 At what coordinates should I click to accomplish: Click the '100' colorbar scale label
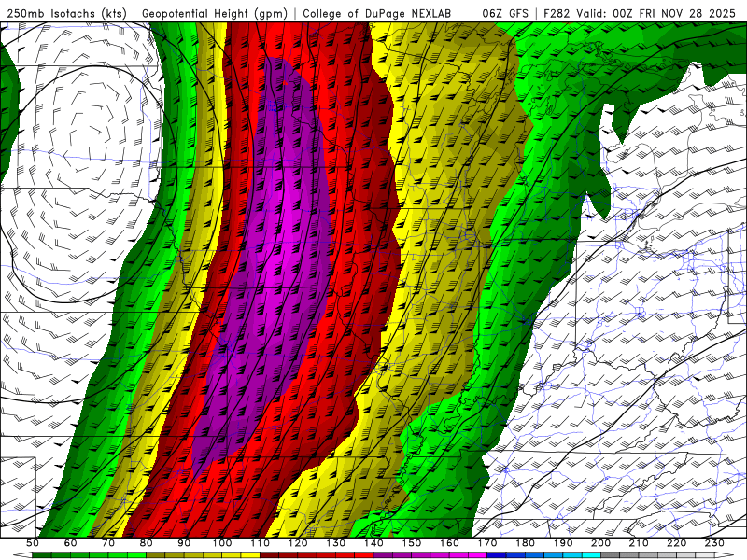222,543
